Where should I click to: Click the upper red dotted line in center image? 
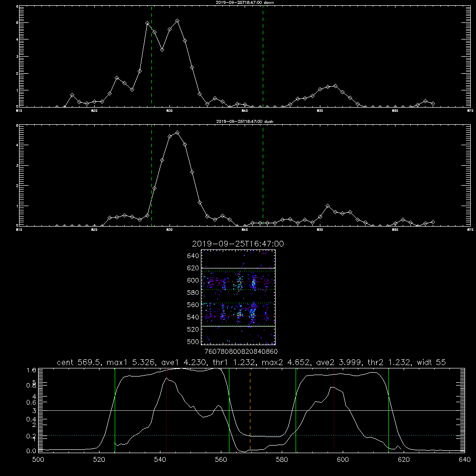[238, 282]
